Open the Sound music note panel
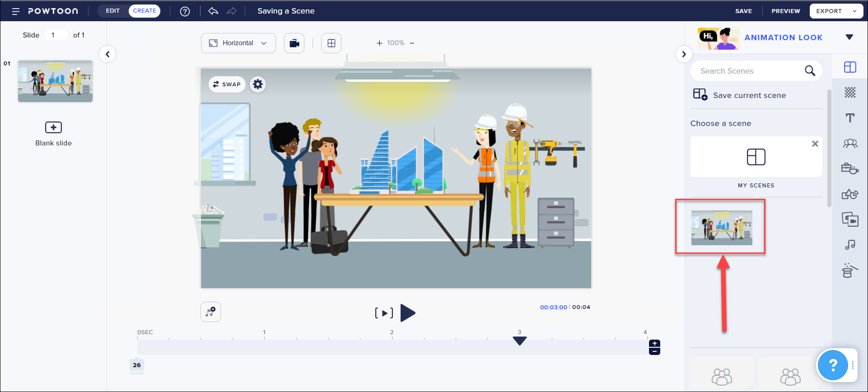868x392 pixels. coord(850,245)
